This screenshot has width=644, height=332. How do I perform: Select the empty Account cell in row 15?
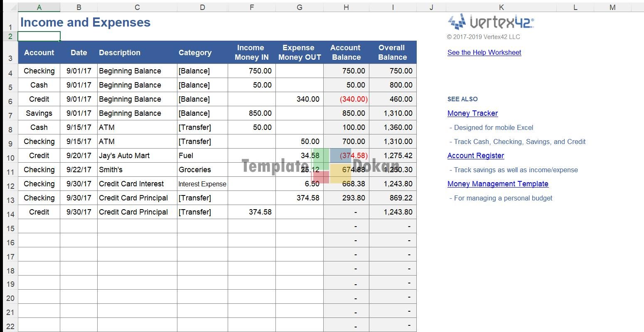(x=39, y=226)
